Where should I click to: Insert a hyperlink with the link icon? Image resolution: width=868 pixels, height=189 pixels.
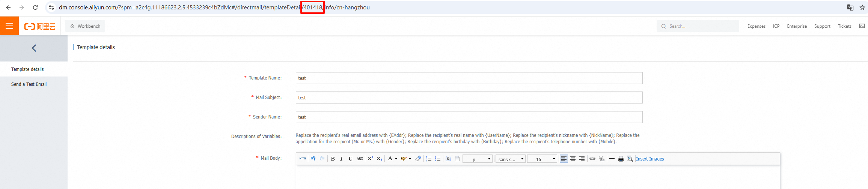[x=592, y=159]
